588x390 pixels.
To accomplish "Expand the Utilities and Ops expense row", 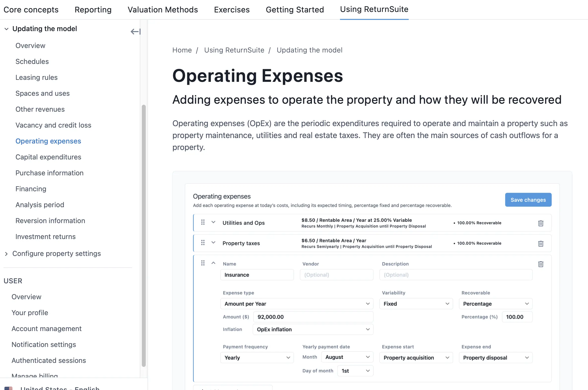I will click(x=213, y=222).
